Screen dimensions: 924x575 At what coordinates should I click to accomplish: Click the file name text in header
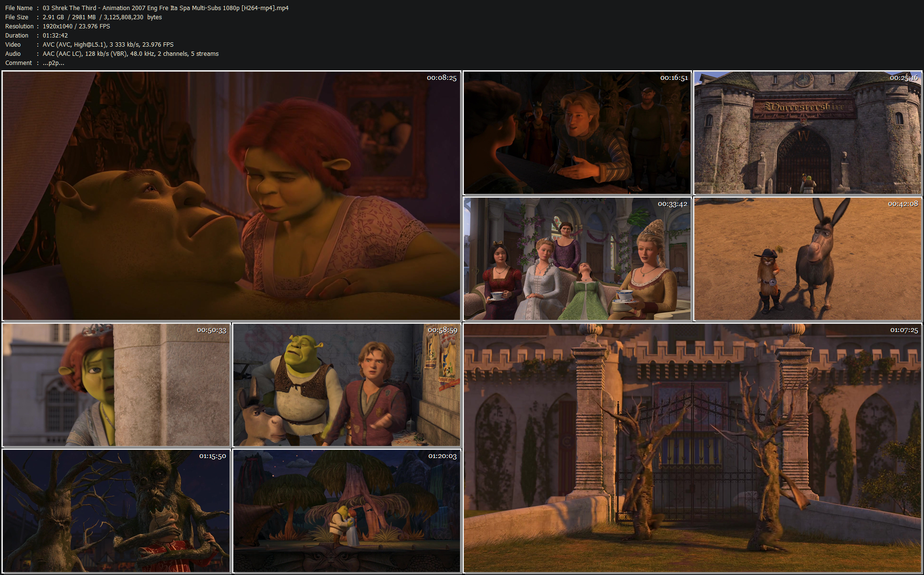166,8
